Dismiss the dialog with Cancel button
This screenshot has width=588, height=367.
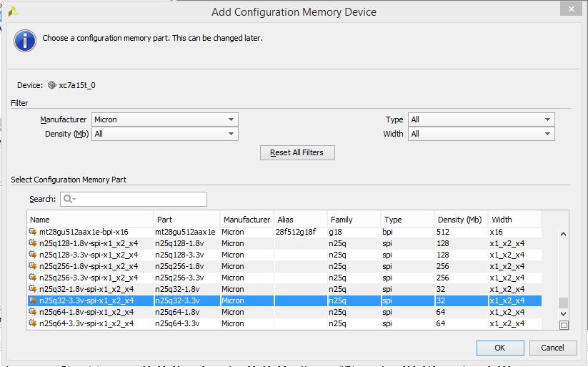point(553,348)
